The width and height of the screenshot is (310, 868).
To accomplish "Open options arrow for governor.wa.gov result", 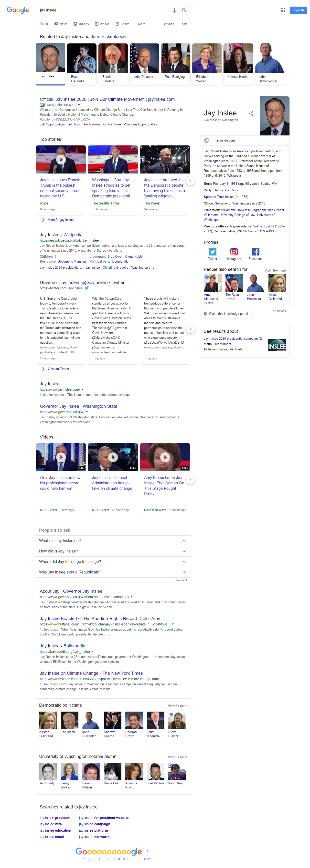I will click(87, 412).
